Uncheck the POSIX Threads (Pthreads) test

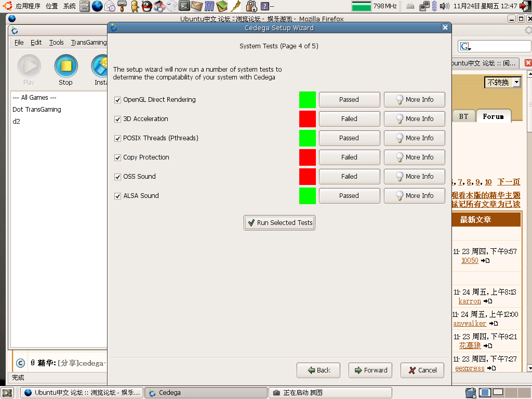[118, 138]
